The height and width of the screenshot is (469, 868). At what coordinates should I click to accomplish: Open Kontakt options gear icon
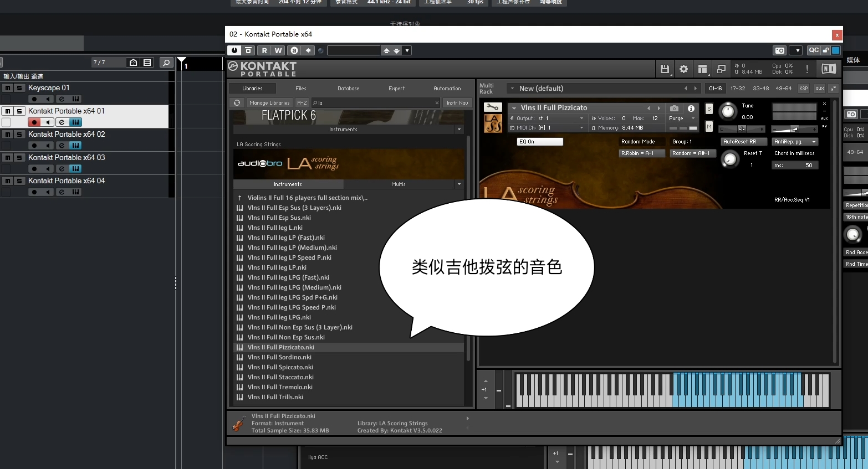click(683, 69)
